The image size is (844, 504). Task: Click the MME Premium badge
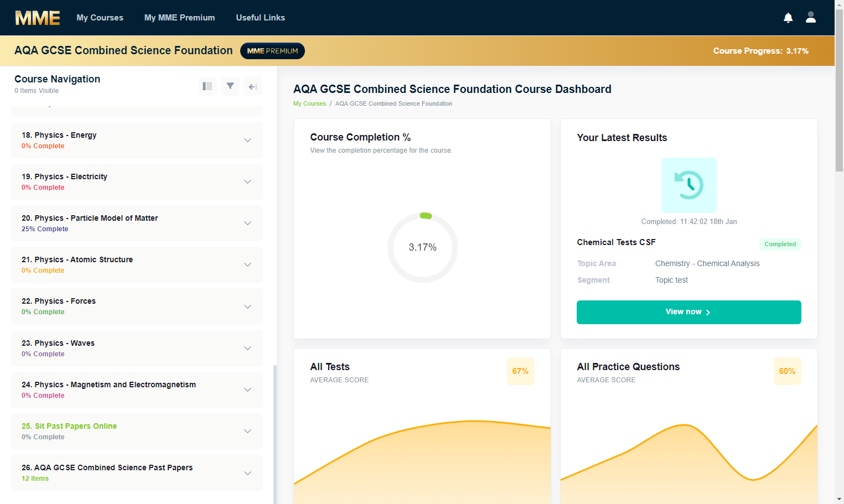(x=272, y=51)
